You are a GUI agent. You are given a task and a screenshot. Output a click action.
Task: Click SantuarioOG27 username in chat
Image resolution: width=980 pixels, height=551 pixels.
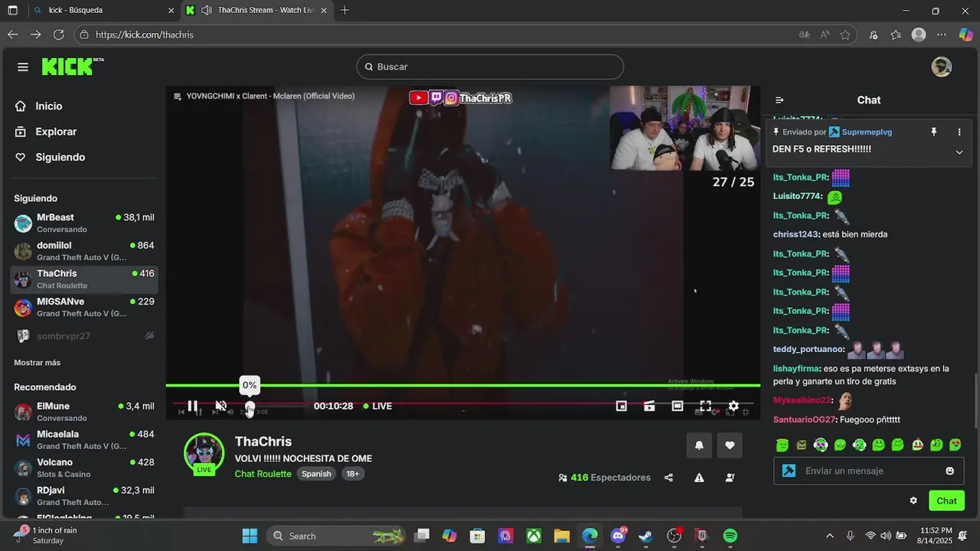[x=805, y=419]
